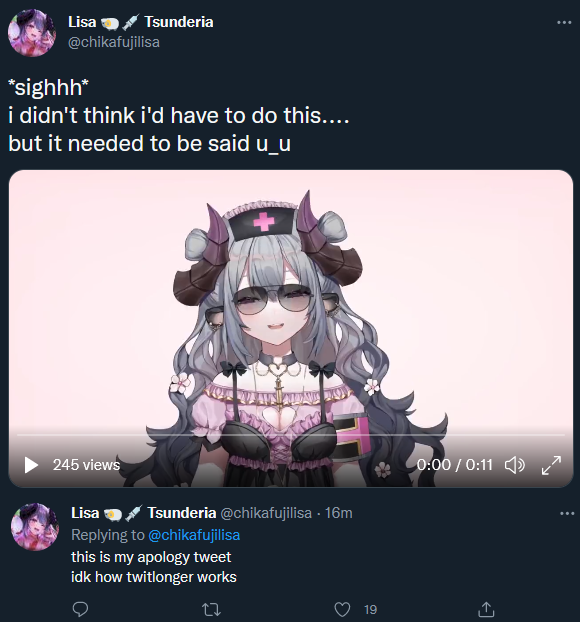Open the @chikafujilisa handle under the main tweet name

pyautogui.click(x=114, y=42)
